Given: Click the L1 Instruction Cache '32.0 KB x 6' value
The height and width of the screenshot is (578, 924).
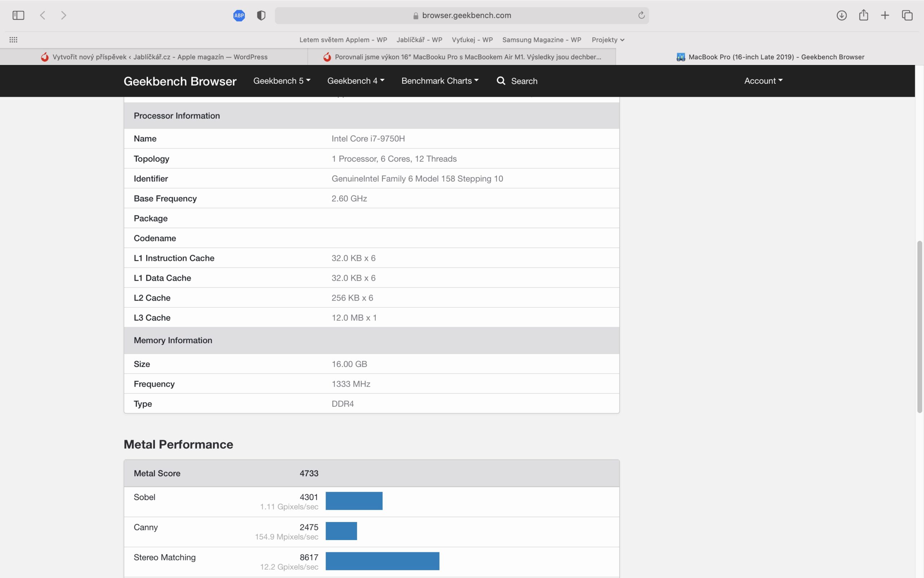Looking at the screenshot, I should [354, 258].
